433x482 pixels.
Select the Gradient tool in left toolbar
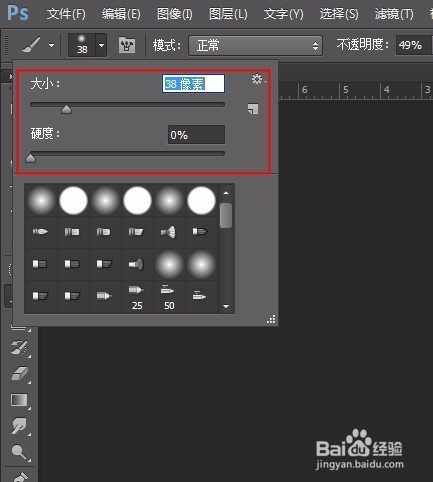19,400
